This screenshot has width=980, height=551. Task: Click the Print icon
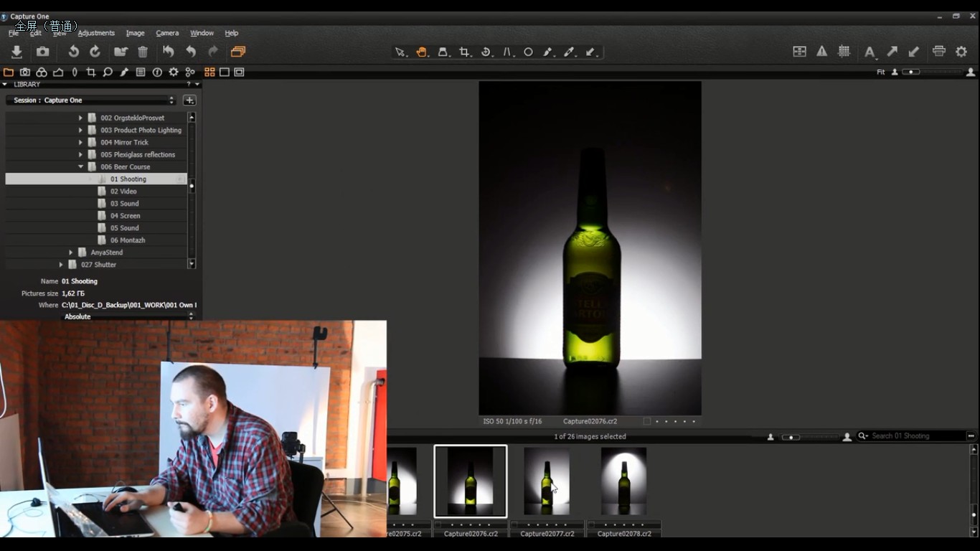939,52
